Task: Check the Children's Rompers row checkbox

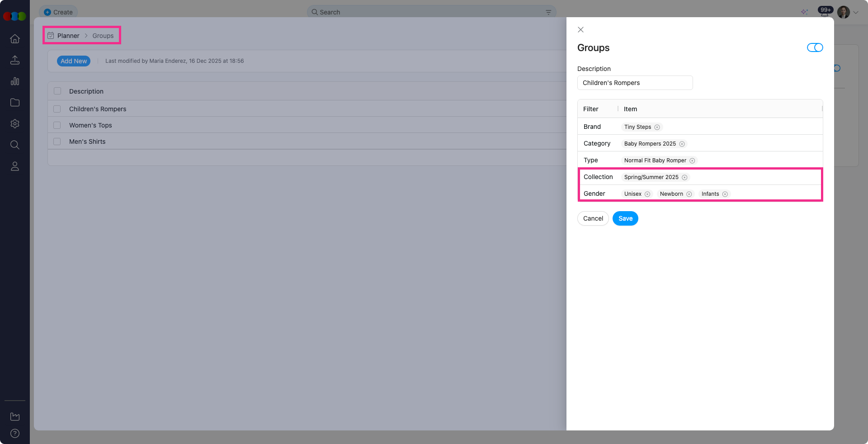Action: (57, 109)
